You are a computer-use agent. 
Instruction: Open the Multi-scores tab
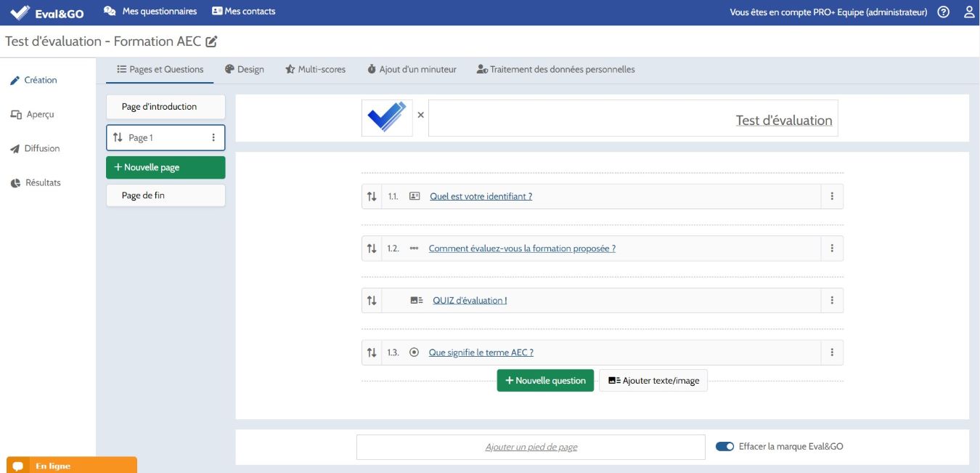pos(315,70)
